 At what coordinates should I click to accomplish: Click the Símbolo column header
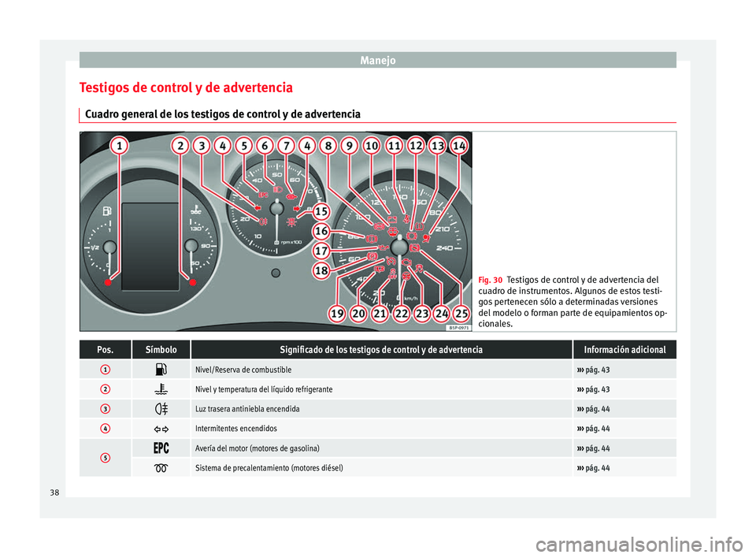pos(160,348)
